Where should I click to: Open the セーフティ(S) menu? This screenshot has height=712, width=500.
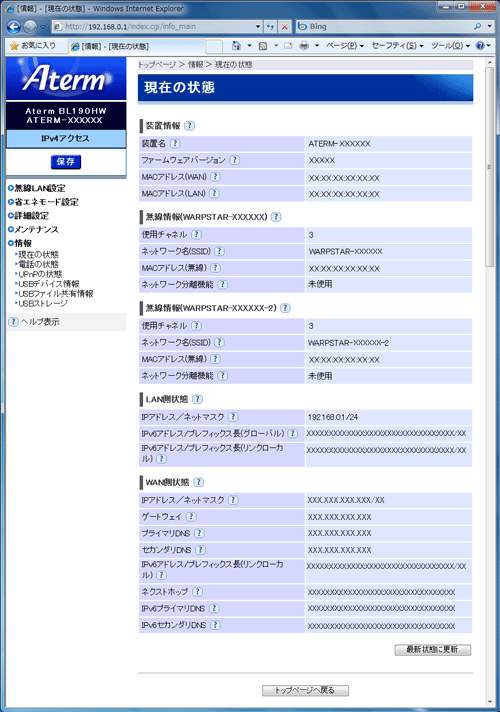(x=398, y=46)
